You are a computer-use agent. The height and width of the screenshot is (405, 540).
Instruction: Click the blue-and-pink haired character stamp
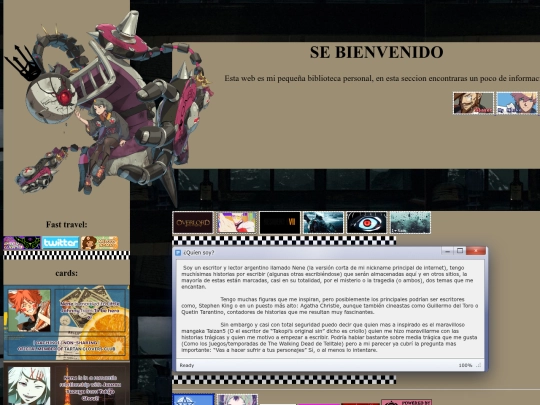click(517, 103)
